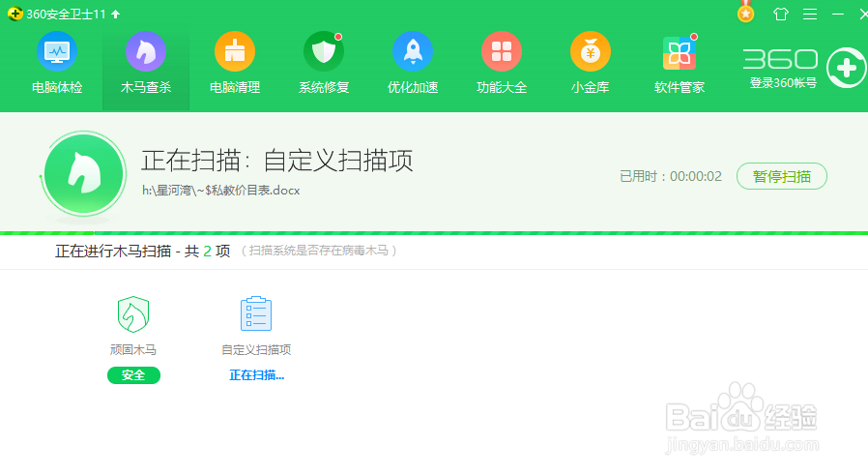Click the 木马查杀 tab label text
Viewport: 868px width, 475px height.
tap(146, 88)
